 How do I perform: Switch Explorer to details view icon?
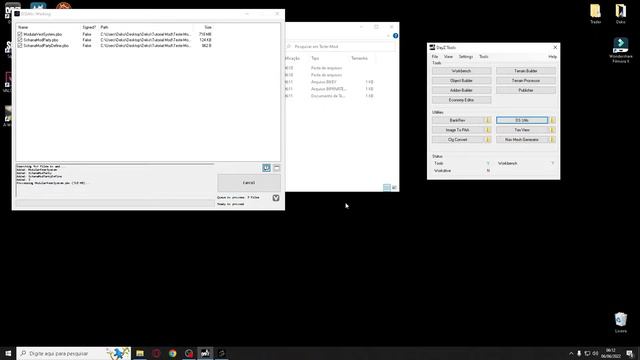386,187
